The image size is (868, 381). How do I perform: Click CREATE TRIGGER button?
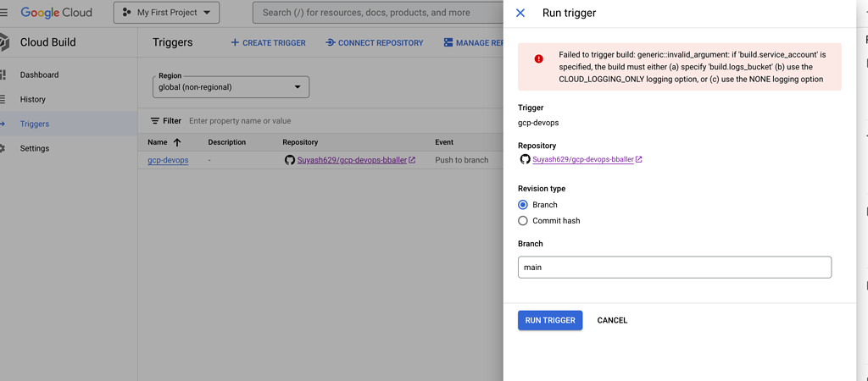tap(268, 42)
